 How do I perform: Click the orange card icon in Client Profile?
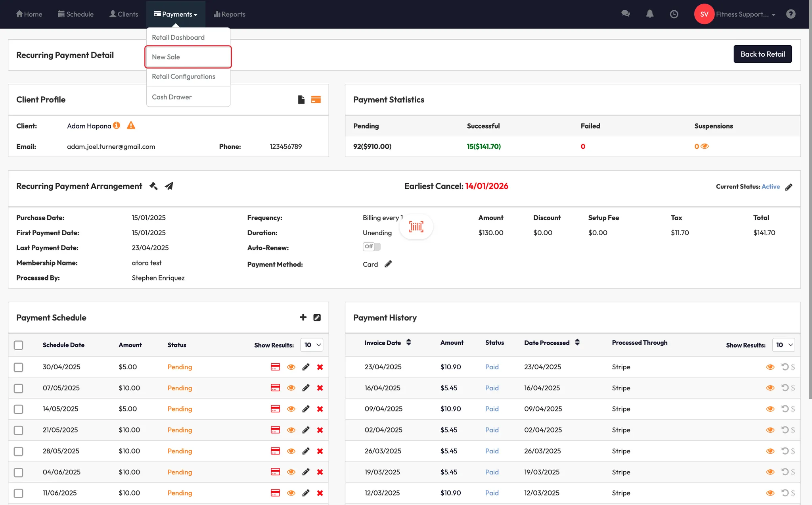click(x=316, y=100)
